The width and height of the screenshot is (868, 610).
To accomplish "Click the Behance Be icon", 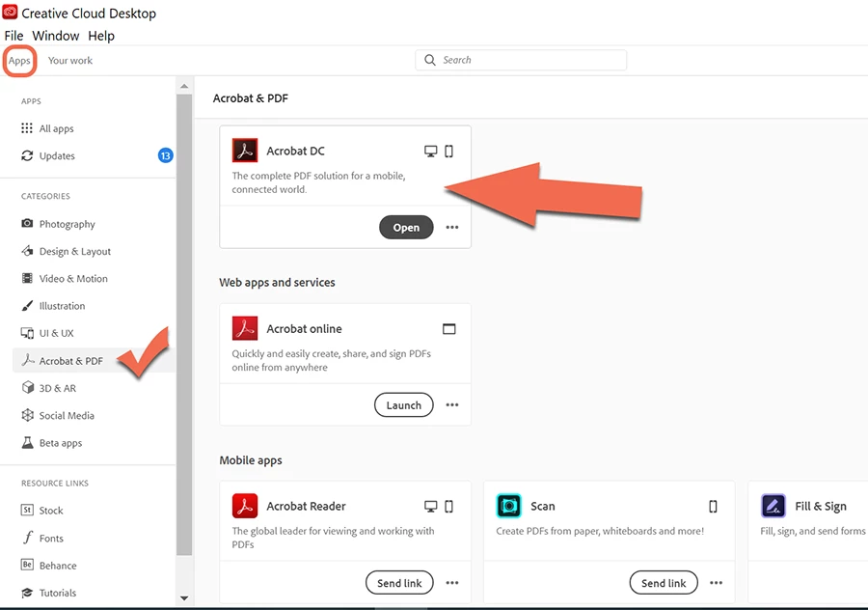I will tap(27, 565).
